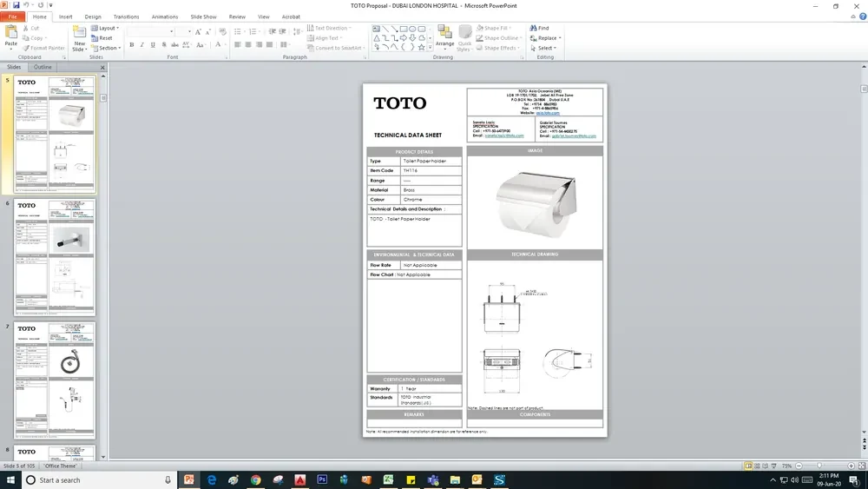Open Google Chrome from the taskbar
The width and height of the screenshot is (868, 489).
(x=255, y=479)
